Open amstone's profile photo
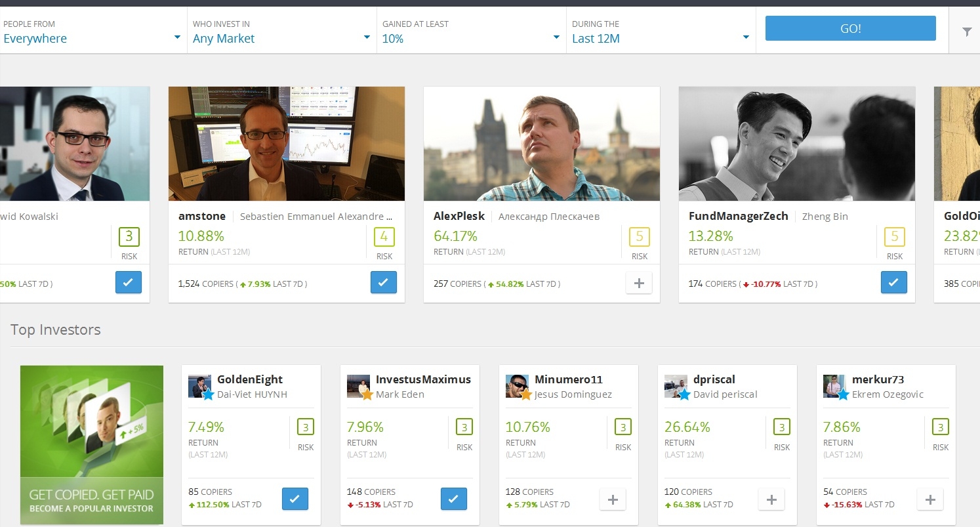980x527 pixels. (x=287, y=144)
